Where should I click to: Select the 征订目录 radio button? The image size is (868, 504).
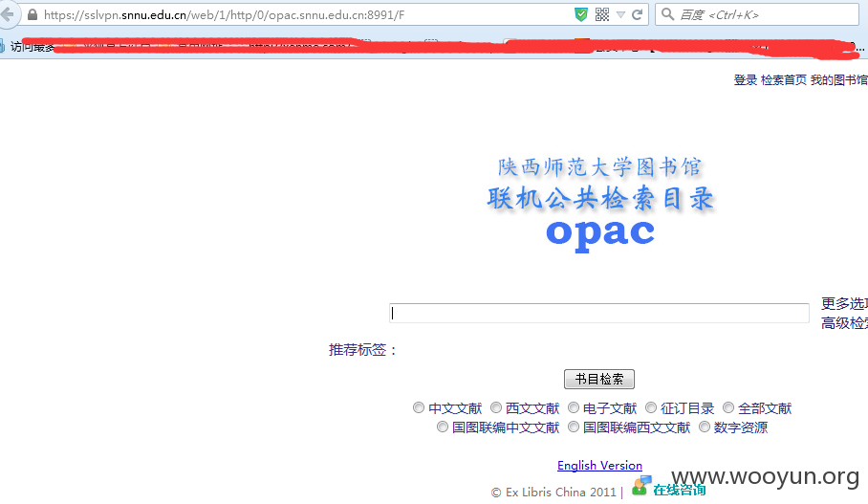coord(651,408)
